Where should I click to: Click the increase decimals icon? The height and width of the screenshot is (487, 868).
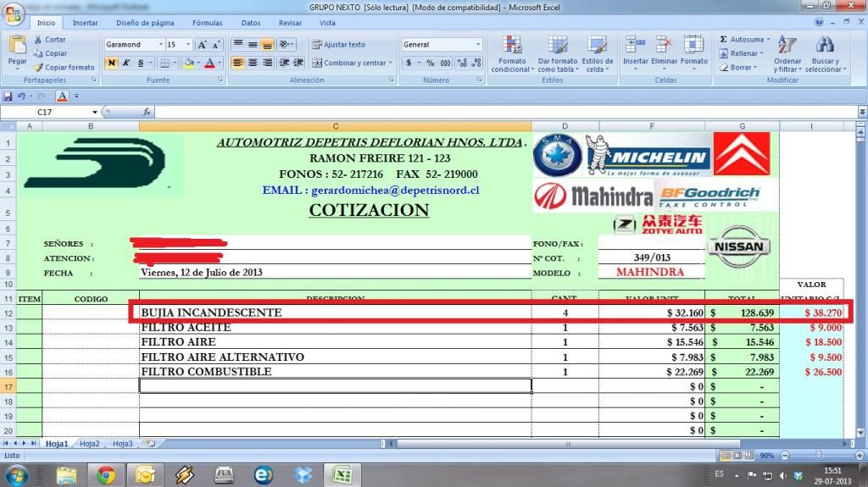pyautogui.click(x=462, y=63)
